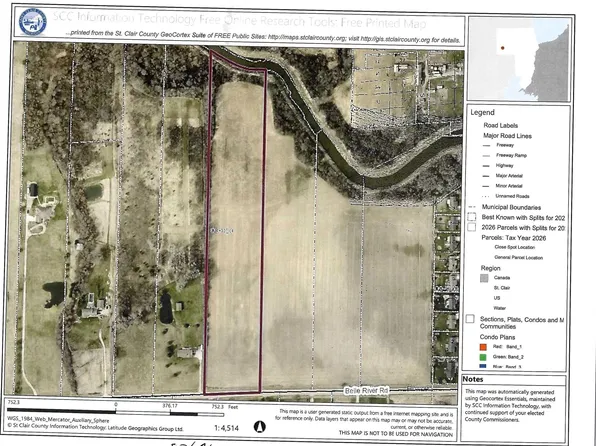Click the overview inset map thumbnail
Screen dimensions: 596x446
[x=519, y=59]
